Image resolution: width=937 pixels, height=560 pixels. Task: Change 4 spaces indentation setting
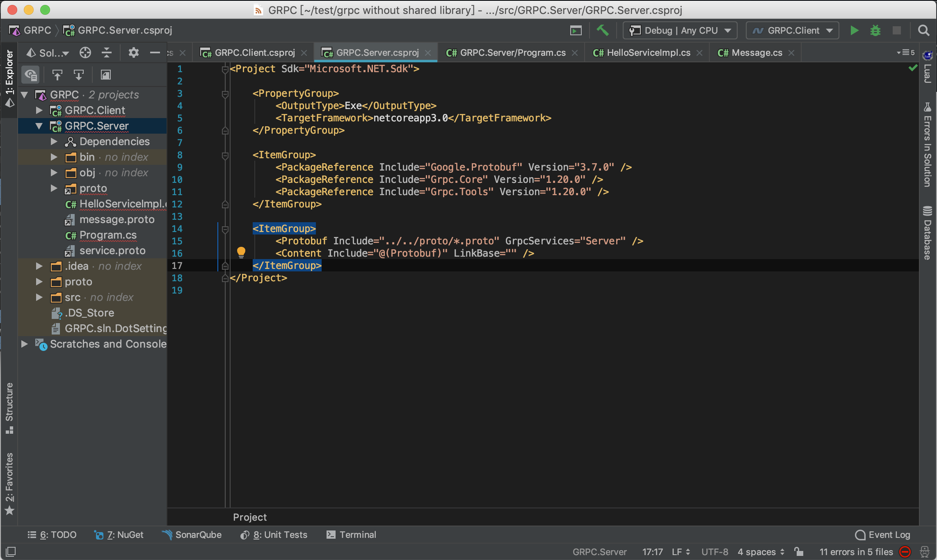click(x=761, y=552)
